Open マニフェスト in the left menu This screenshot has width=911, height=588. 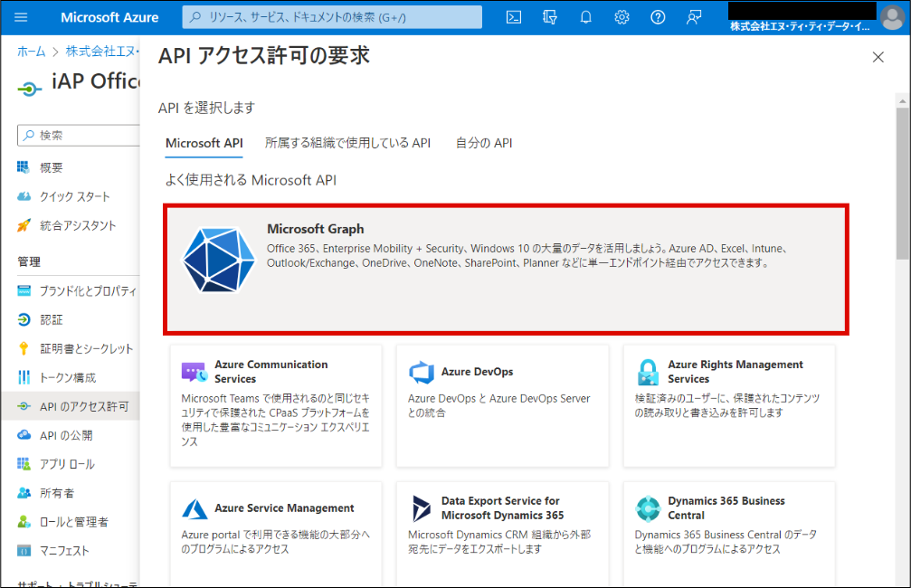[x=64, y=551]
